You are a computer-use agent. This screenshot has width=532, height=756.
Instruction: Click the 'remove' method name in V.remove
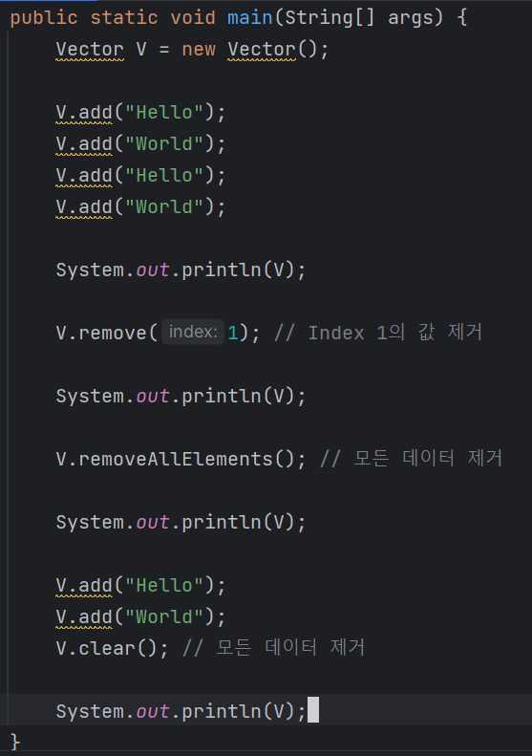[x=113, y=333]
